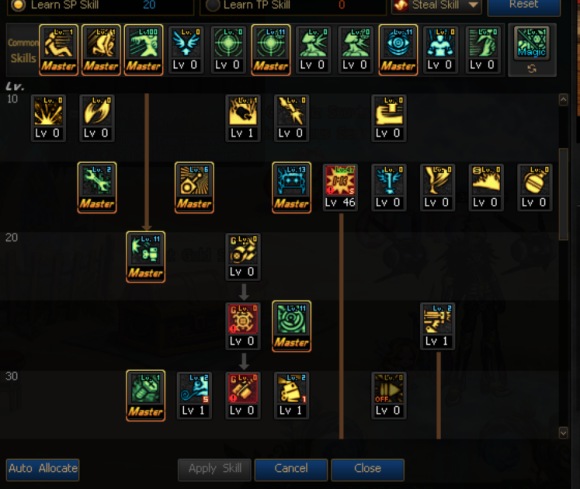This screenshot has width=580, height=489.
Task: Choose the green spiral Master skill icon
Action: (291, 326)
